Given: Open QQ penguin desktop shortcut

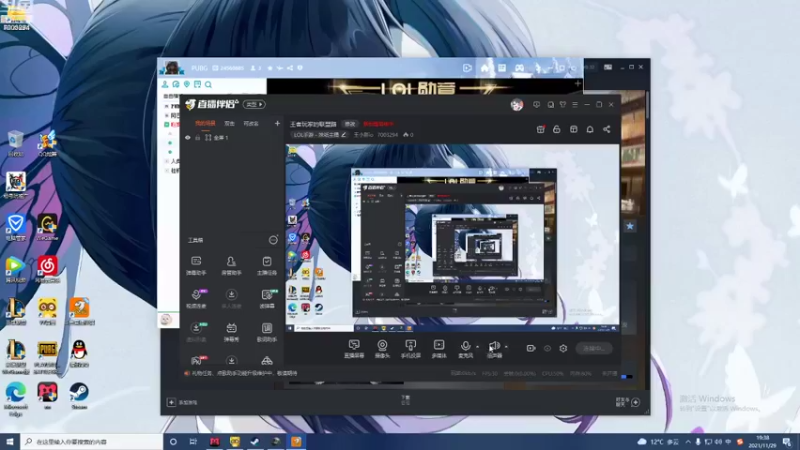Looking at the screenshot, I should point(79,354).
